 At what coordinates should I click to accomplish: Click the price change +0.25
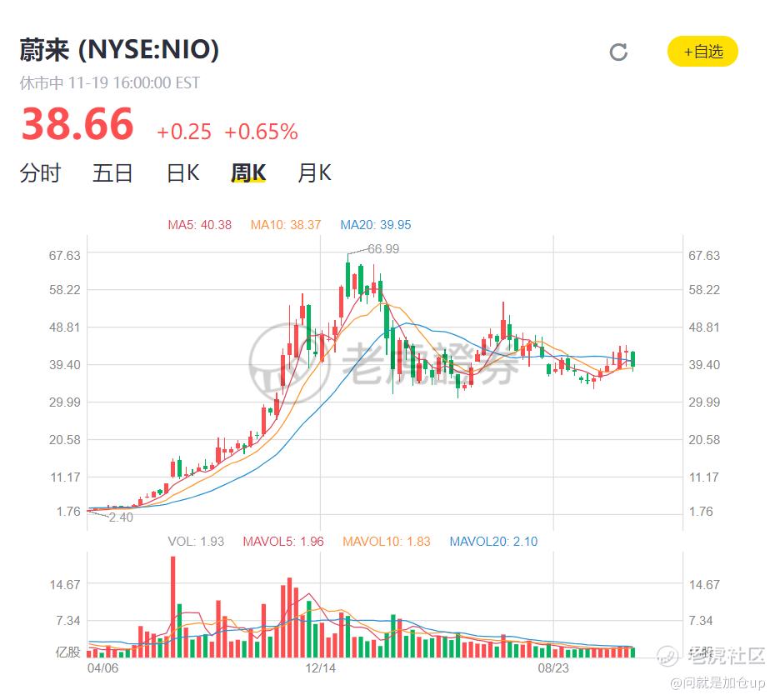tap(184, 132)
